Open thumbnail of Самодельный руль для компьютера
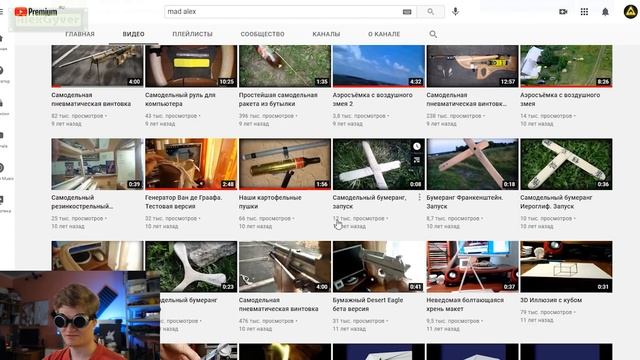Image resolution: width=640 pixels, height=360 pixels. click(x=191, y=66)
